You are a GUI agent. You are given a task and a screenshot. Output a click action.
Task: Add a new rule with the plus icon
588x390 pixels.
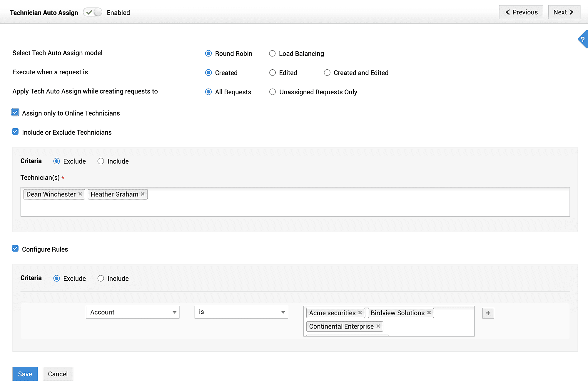(x=488, y=313)
